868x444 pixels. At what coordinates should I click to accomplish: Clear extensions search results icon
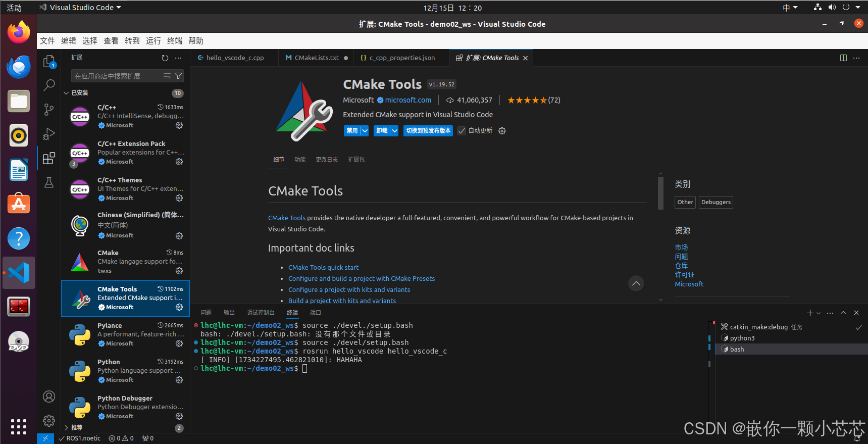pyautogui.click(x=167, y=76)
